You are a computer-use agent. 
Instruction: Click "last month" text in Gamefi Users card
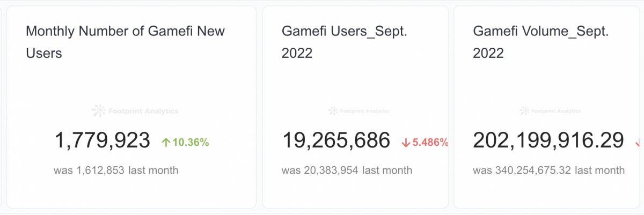click(387, 170)
